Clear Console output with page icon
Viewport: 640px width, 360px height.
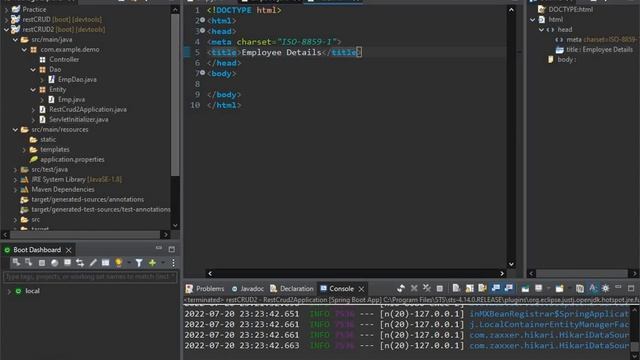456,289
